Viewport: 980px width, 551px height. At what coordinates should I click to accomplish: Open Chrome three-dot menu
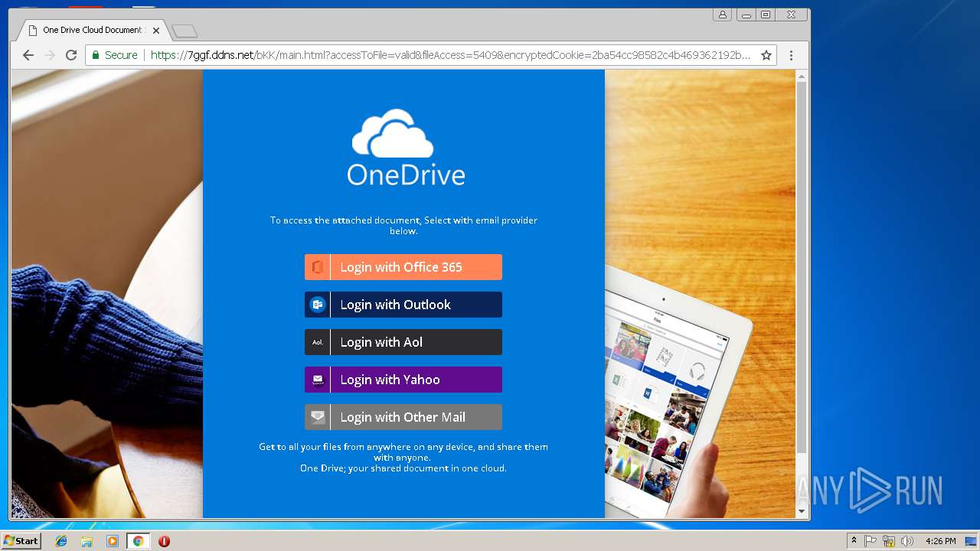click(x=791, y=55)
